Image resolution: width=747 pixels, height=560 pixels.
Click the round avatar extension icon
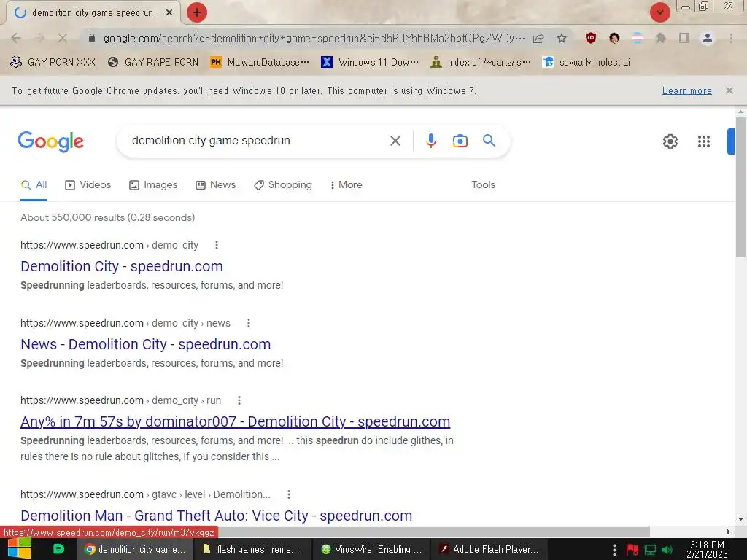pos(614,38)
